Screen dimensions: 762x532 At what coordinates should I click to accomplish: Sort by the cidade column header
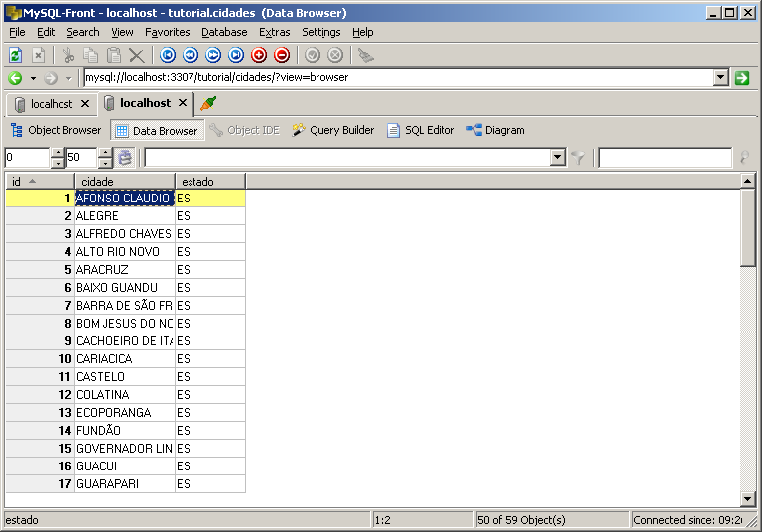[125, 182]
